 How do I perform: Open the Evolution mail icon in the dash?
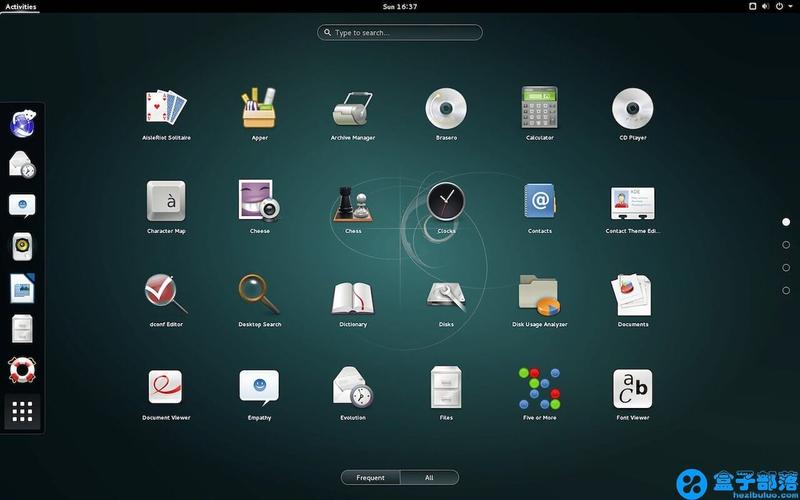[x=22, y=164]
